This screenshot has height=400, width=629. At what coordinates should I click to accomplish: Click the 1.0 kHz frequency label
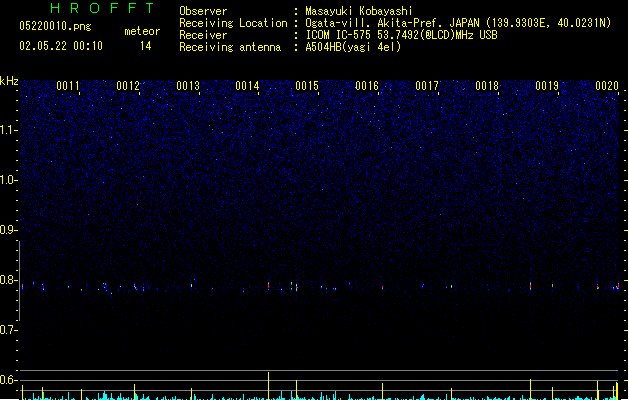point(8,180)
